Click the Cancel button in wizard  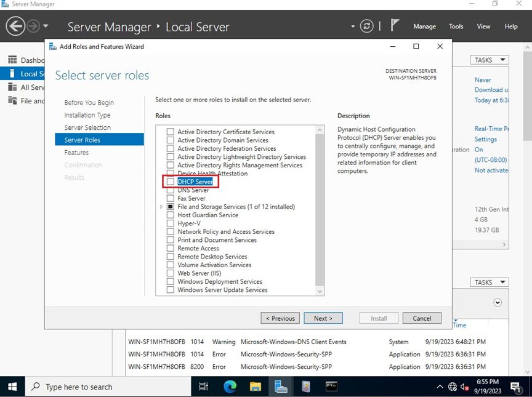(422, 318)
